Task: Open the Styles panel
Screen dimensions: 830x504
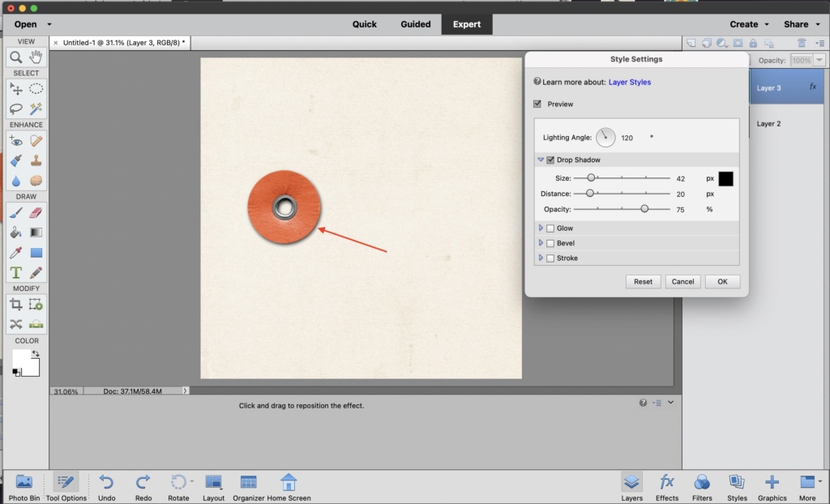Action: click(737, 487)
